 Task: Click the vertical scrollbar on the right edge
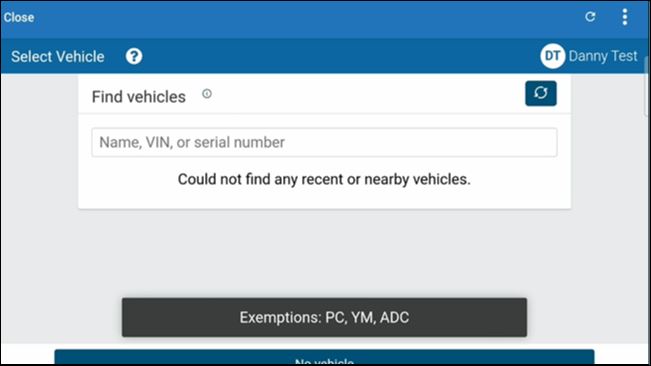(646, 87)
